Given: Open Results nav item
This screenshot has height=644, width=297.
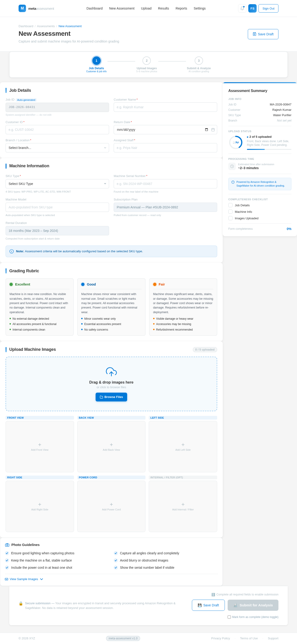Looking at the screenshot, I should [163, 8].
